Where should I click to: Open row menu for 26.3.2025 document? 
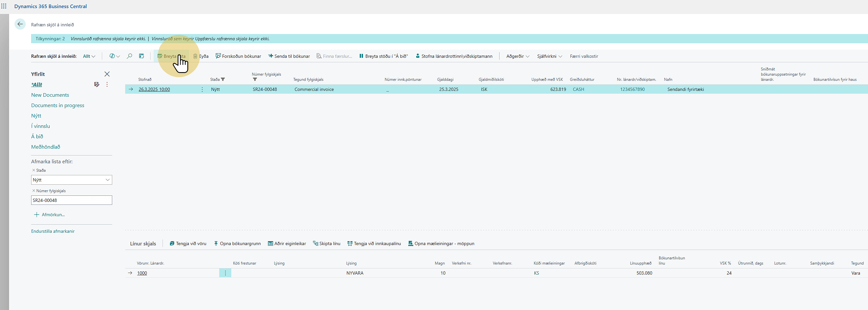202,89
